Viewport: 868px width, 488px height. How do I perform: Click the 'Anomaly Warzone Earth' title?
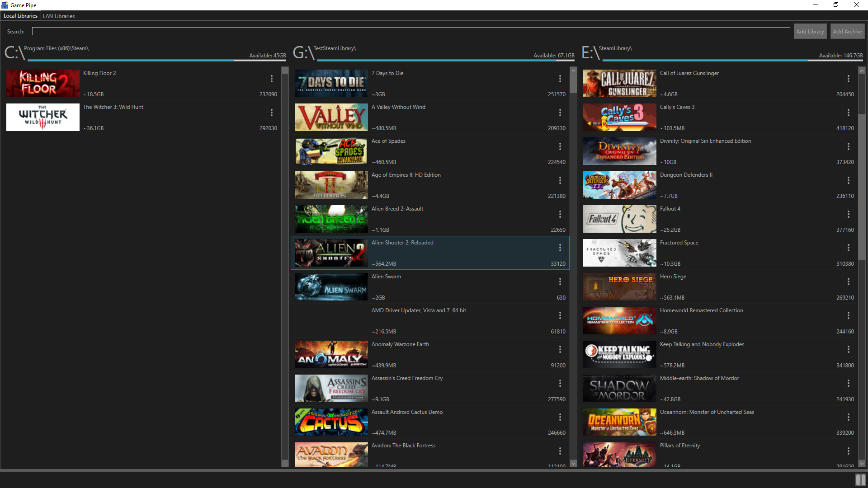pos(400,344)
